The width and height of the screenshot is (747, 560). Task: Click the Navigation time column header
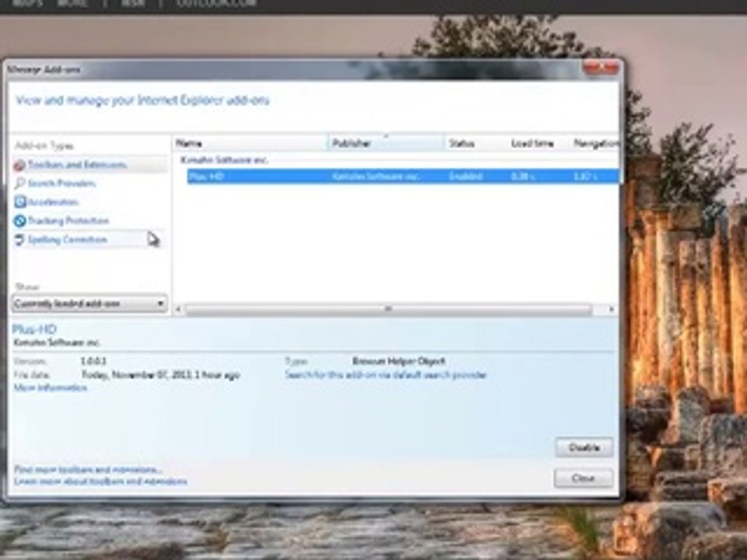(594, 143)
